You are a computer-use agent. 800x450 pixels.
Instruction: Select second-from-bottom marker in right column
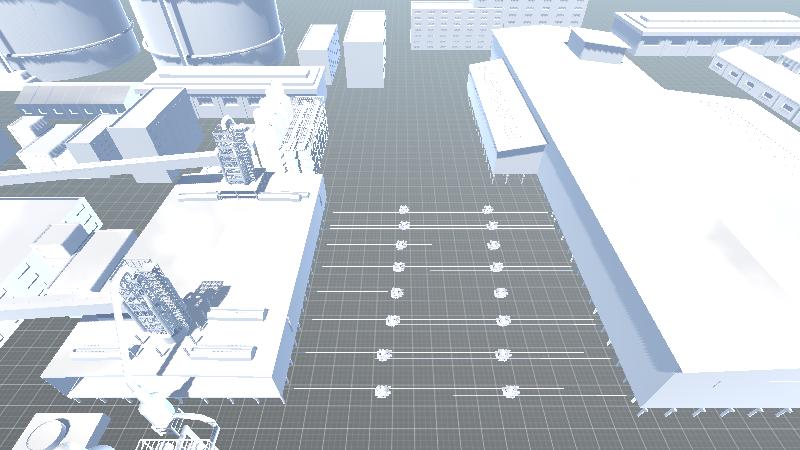point(503,353)
